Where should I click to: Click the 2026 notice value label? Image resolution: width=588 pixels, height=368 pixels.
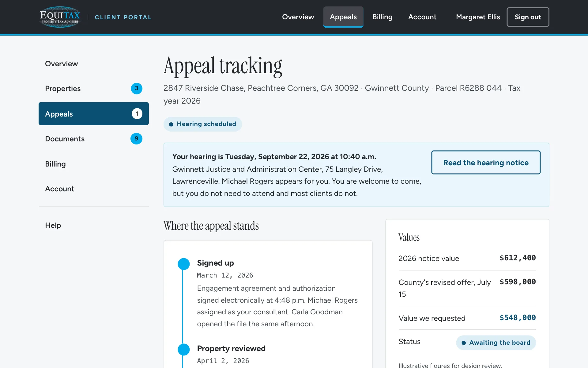(429, 258)
